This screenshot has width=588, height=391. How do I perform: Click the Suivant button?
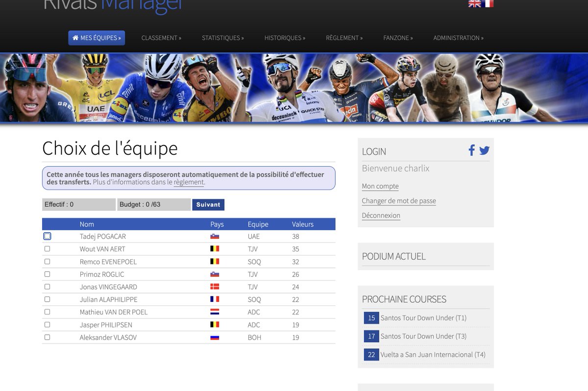[208, 205]
